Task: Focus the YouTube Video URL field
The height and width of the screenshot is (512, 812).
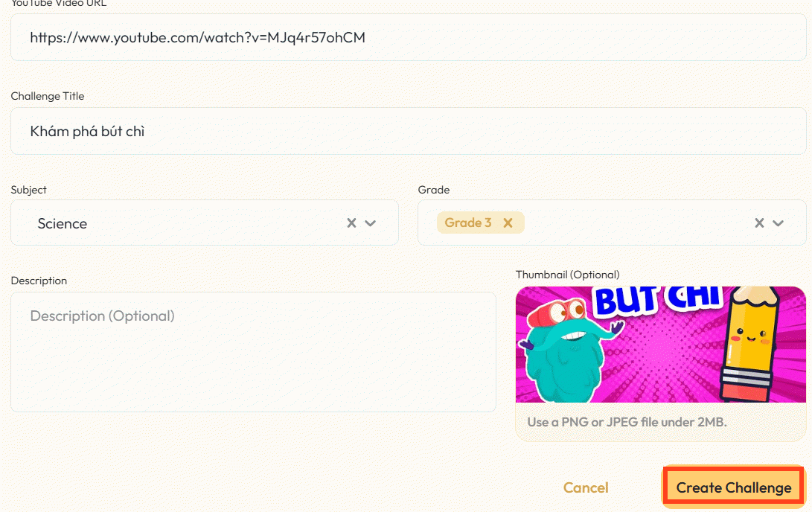Action: (x=408, y=37)
